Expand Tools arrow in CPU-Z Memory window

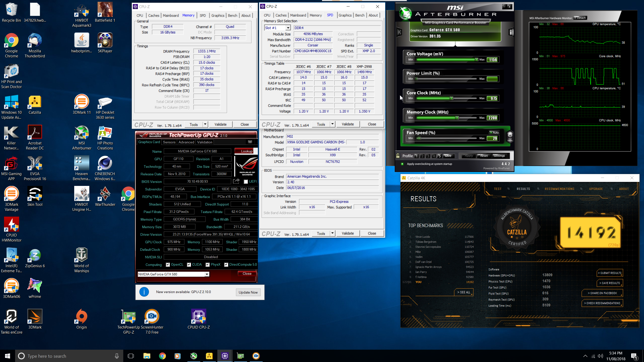205,124
